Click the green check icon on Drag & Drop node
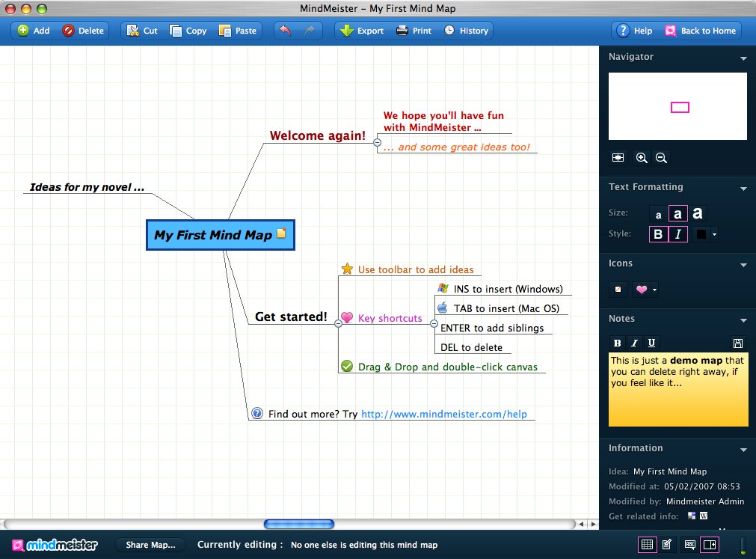756x559 pixels. [x=347, y=366]
